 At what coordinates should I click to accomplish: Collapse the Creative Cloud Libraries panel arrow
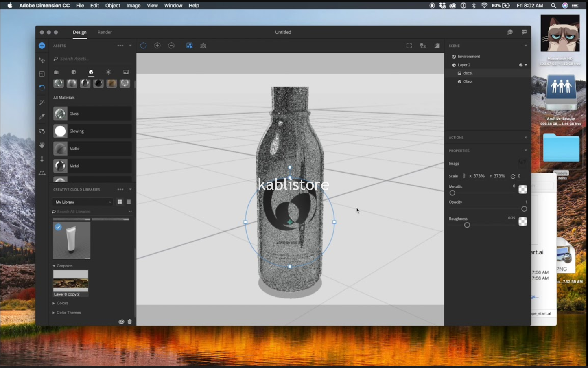[x=130, y=189]
